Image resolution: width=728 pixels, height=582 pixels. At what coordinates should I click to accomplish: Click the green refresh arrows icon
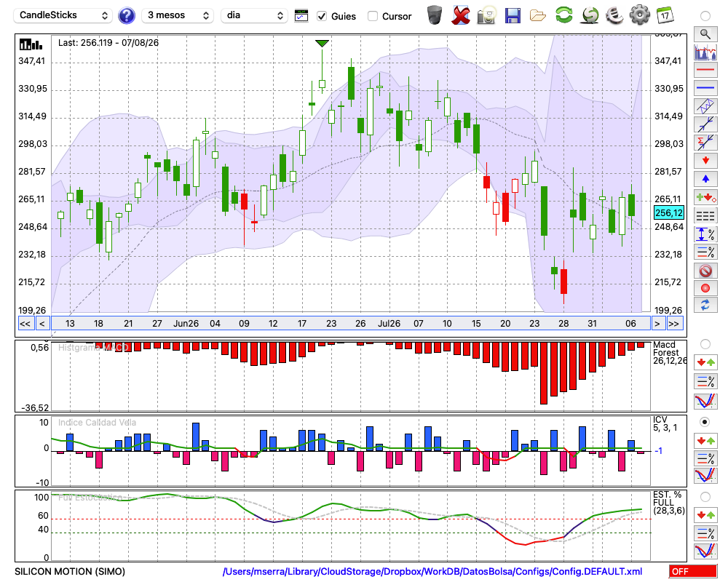tap(563, 15)
